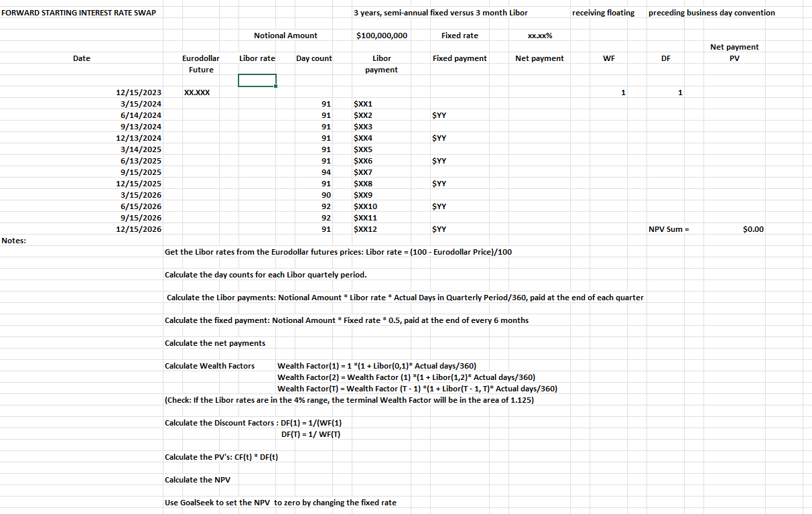Screen dimensions: 812x514
Task: Select the receiving floating header text
Action: (x=604, y=12)
